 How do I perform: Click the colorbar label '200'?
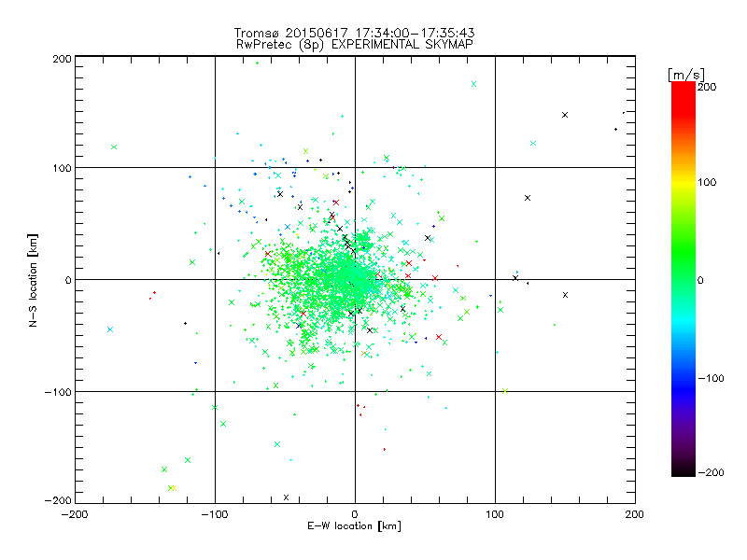pos(707,87)
